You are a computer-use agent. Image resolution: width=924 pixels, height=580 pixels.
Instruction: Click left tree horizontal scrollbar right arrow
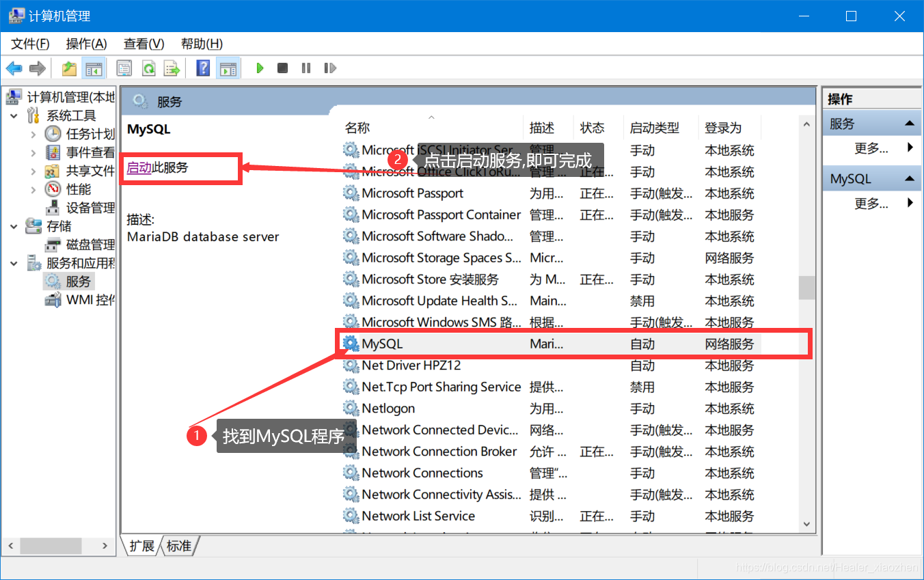[105, 545]
